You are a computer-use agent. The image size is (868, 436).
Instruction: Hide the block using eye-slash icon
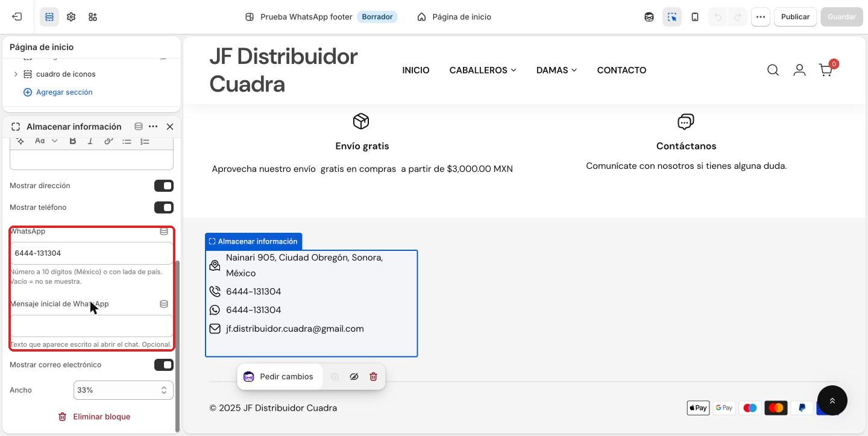354,377
